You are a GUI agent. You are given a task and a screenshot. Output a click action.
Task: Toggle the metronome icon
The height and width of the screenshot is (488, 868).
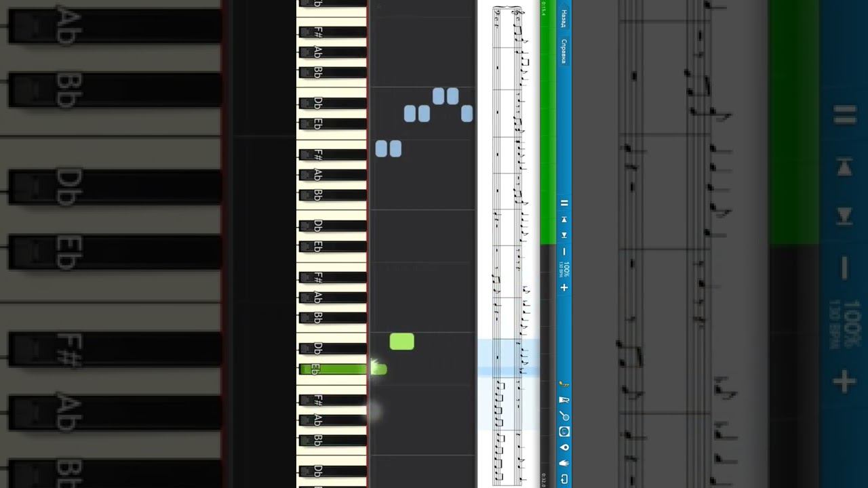pos(564,400)
